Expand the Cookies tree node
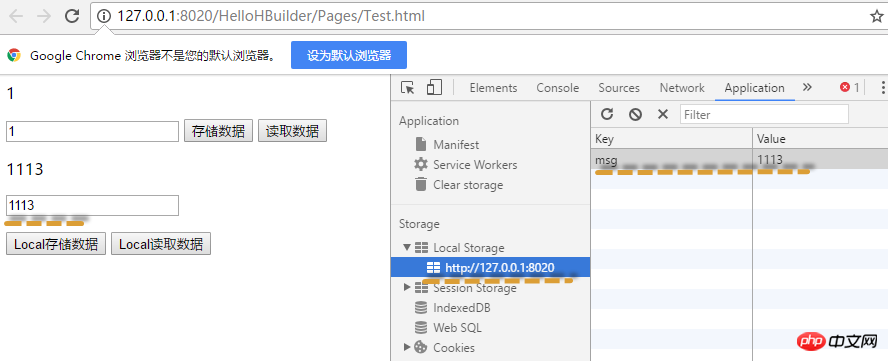Screen dimensions: 888x361 click(406, 347)
